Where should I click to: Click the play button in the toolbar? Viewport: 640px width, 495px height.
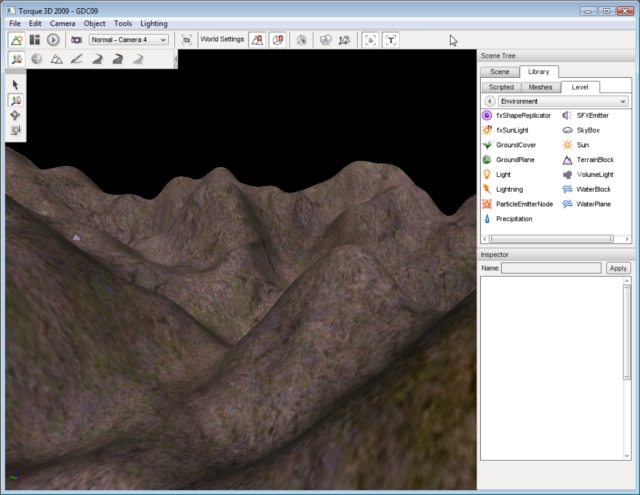pyautogui.click(x=53, y=39)
